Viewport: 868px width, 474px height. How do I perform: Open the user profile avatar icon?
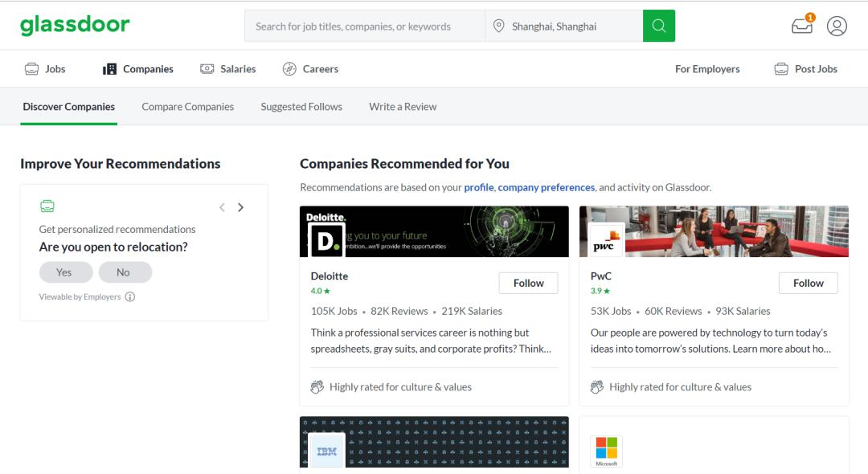coord(837,26)
